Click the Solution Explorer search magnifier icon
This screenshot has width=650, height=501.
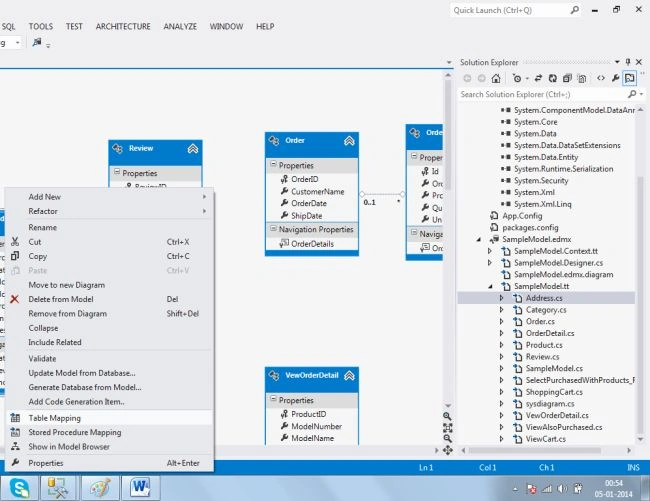632,94
